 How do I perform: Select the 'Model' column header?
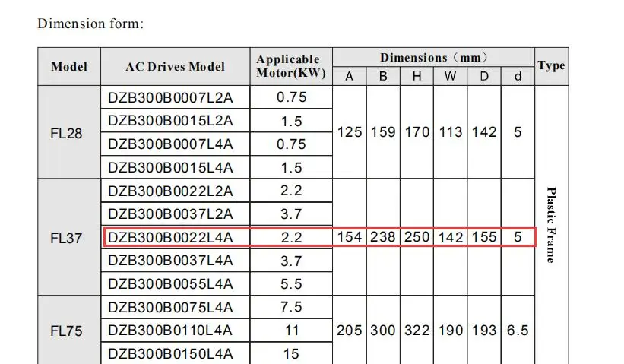pyautogui.click(x=69, y=66)
